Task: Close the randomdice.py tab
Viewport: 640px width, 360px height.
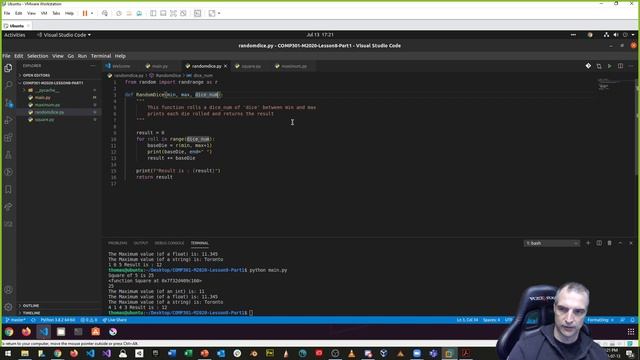Action: pos(225,66)
